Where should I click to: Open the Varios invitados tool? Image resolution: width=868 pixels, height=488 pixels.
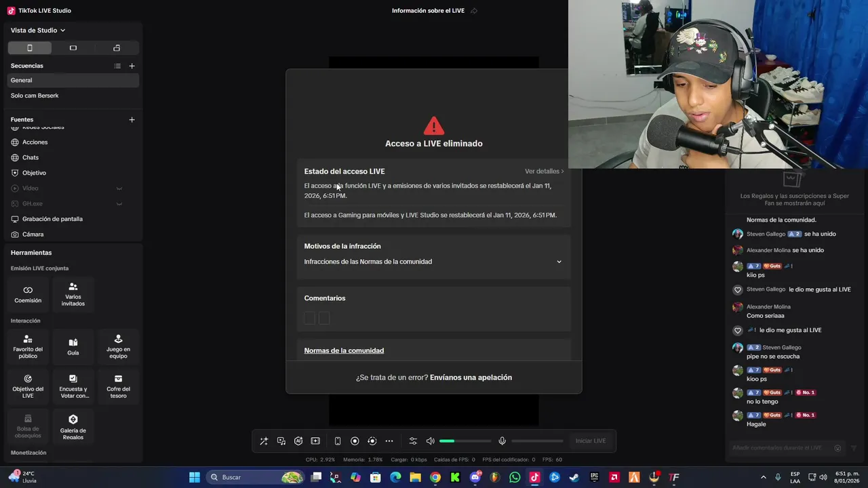tap(73, 294)
